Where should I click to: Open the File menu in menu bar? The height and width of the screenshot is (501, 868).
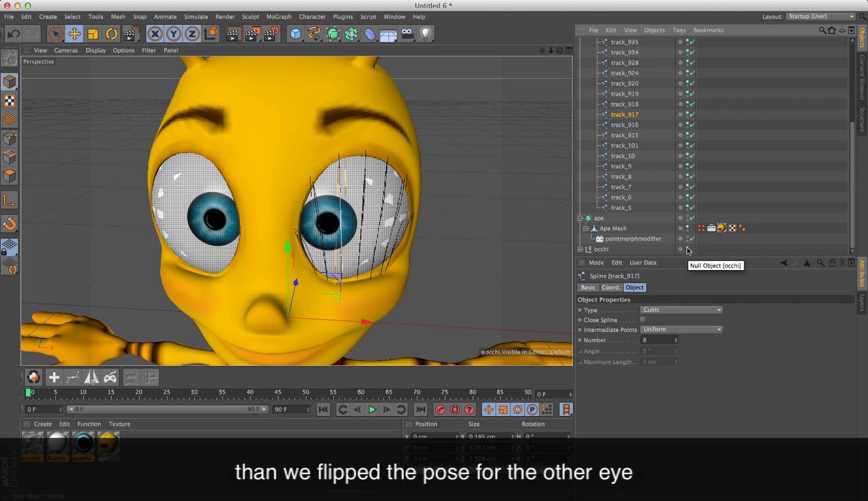(9, 17)
